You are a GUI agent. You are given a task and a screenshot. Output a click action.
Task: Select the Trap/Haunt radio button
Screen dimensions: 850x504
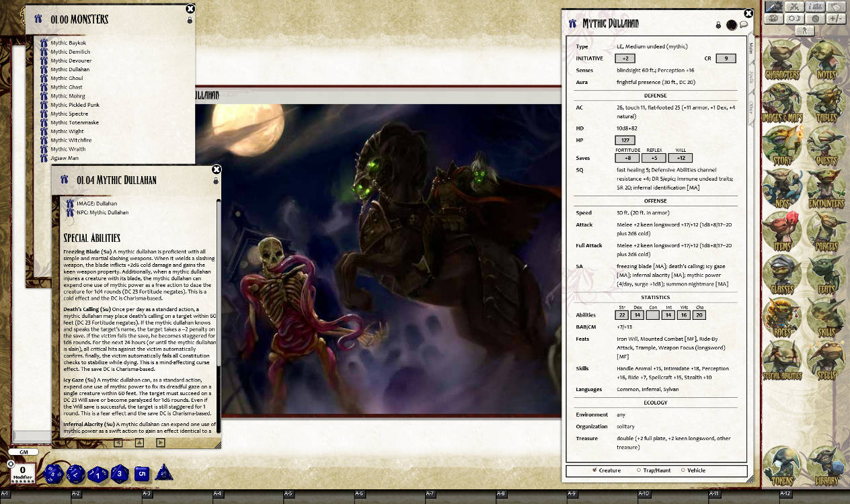pos(640,470)
